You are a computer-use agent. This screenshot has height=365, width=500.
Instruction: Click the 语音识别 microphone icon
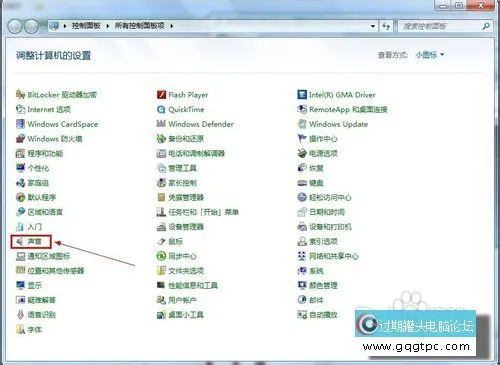(x=21, y=315)
